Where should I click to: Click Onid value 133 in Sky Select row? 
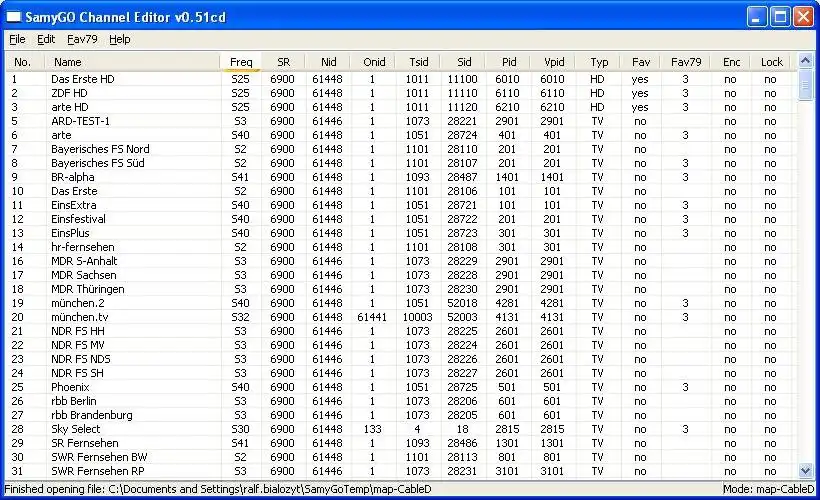tap(372, 429)
